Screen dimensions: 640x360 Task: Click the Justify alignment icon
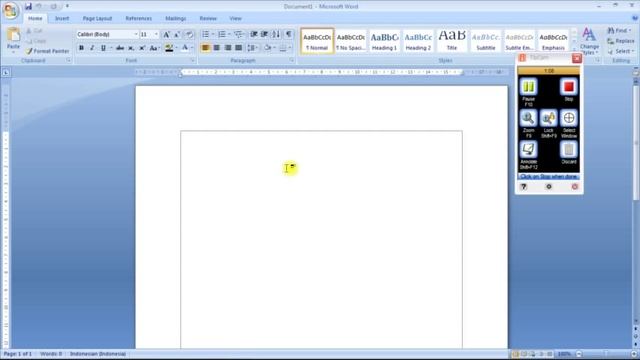click(x=239, y=48)
